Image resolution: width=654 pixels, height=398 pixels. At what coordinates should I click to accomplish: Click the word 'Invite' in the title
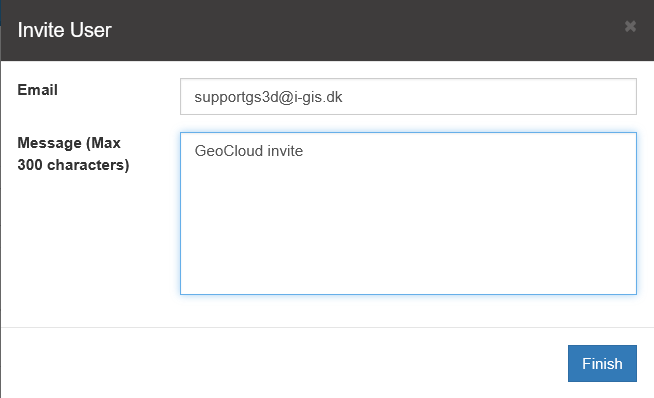tap(41, 30)
